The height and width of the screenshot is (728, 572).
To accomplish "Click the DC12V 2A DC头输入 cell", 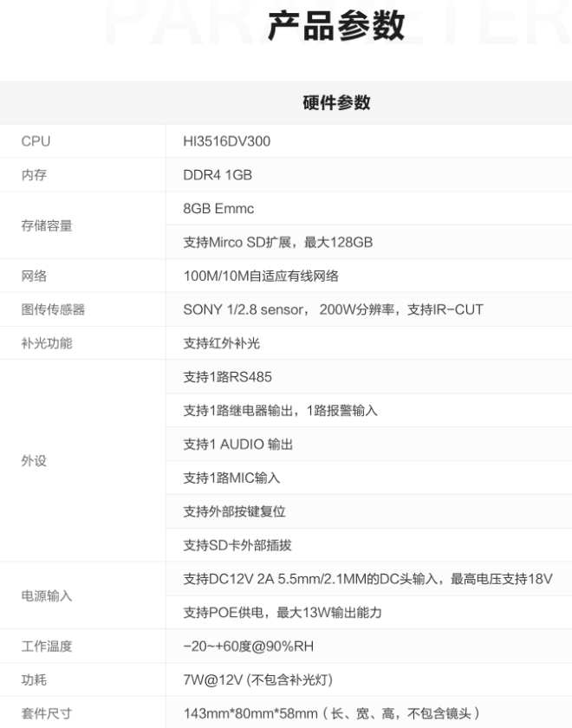I will (367, 579).
